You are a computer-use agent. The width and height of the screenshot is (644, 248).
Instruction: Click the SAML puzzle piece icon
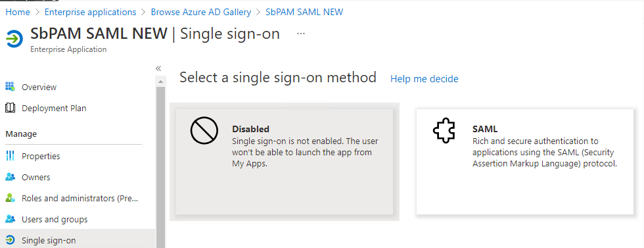pos(444,131)
